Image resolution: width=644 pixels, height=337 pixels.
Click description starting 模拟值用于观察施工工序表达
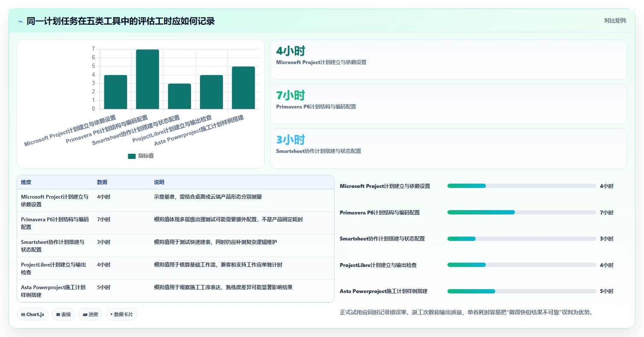(223, 287)
